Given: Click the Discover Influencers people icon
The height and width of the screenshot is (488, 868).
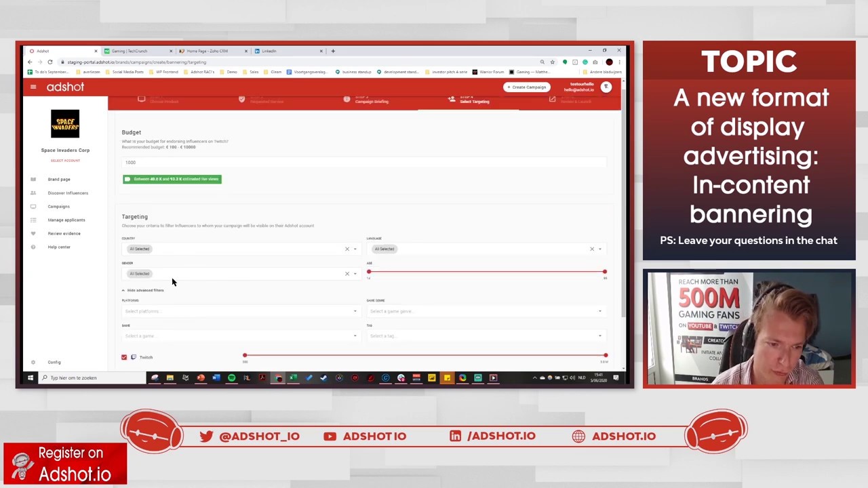Looking at the screenshot, I should pyautogui.click(x=33, y=192).
